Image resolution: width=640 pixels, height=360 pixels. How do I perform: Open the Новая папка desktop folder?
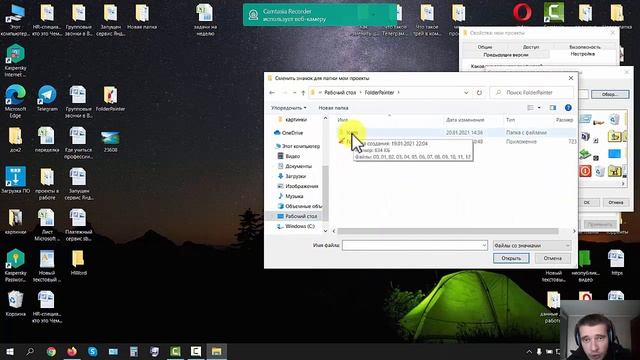(x=142, y=17)
